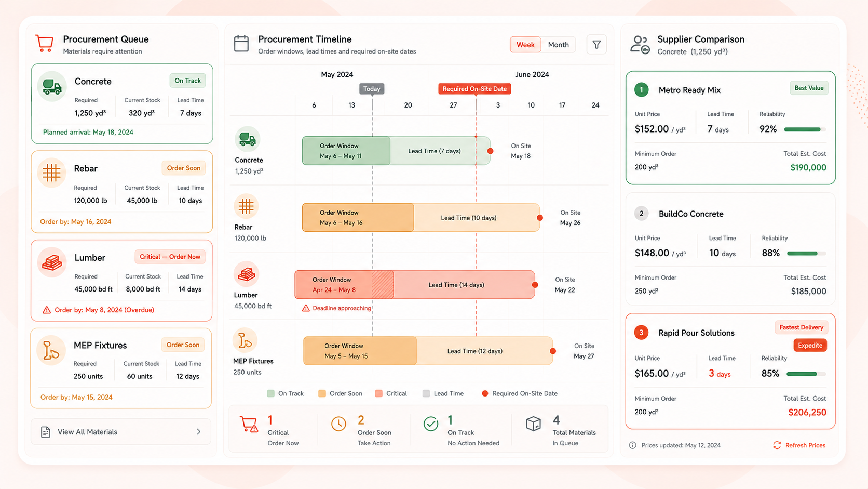Image resolution: width=868 pixels, height=489 pixels.
Task: Click MEP Fixtures Order Window May 5 – May 15
Action: pyautogui.click(x=360, y=351)
